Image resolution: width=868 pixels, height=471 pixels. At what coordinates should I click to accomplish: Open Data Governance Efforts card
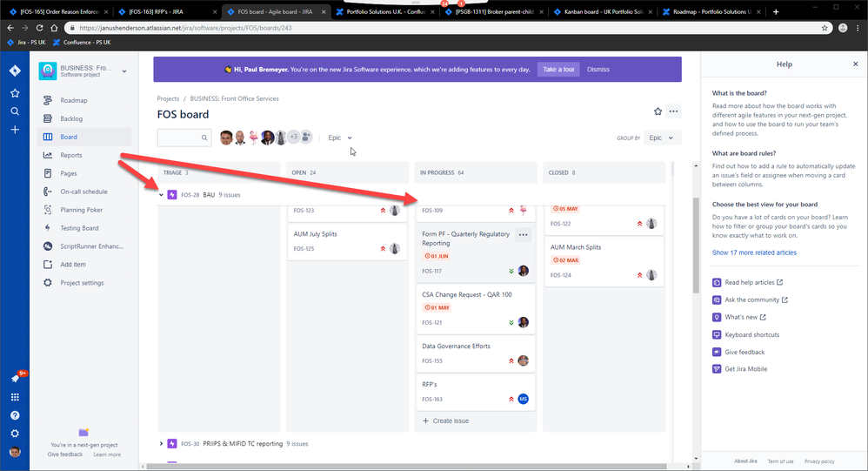pos(476,353)
